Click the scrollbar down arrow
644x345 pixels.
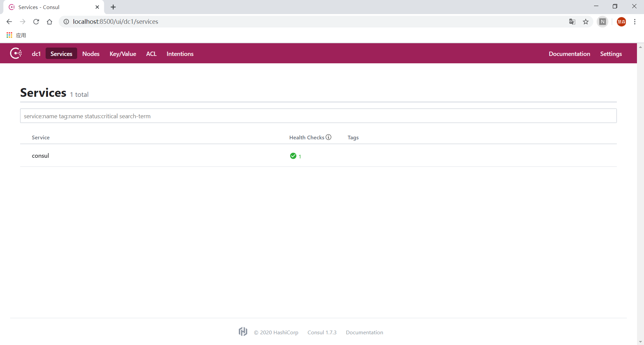point(641,342)
